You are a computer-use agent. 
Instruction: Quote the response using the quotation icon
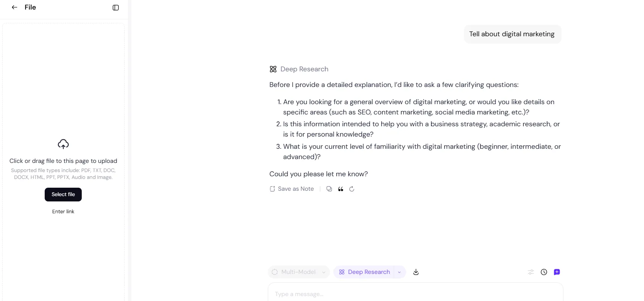pos(341,189)
